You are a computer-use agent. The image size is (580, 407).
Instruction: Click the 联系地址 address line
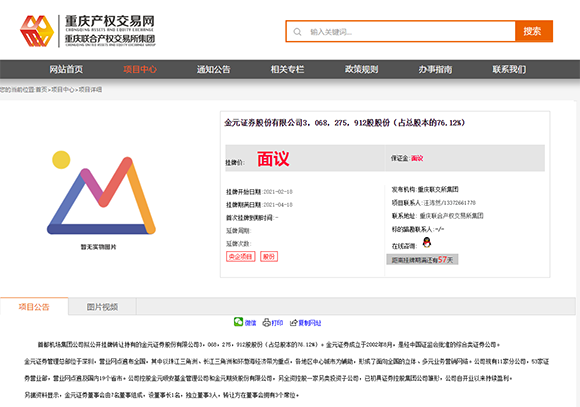coord(438,216)
